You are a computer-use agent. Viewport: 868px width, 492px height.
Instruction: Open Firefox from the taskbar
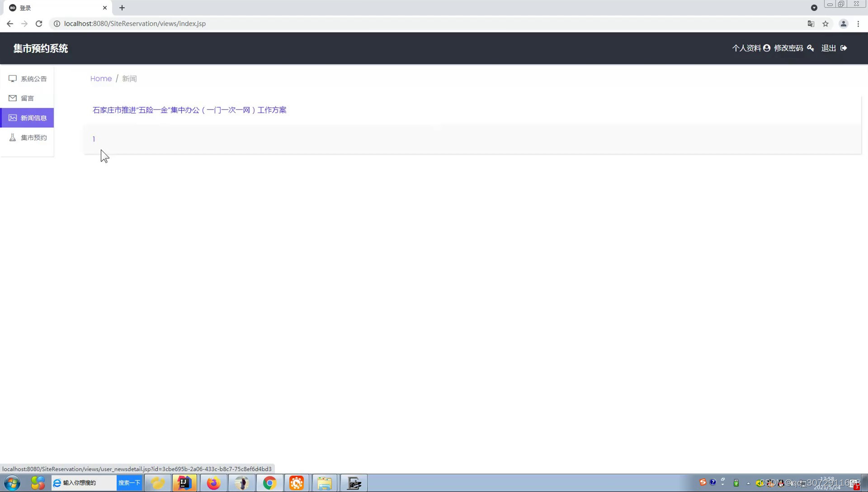(213, 483)
